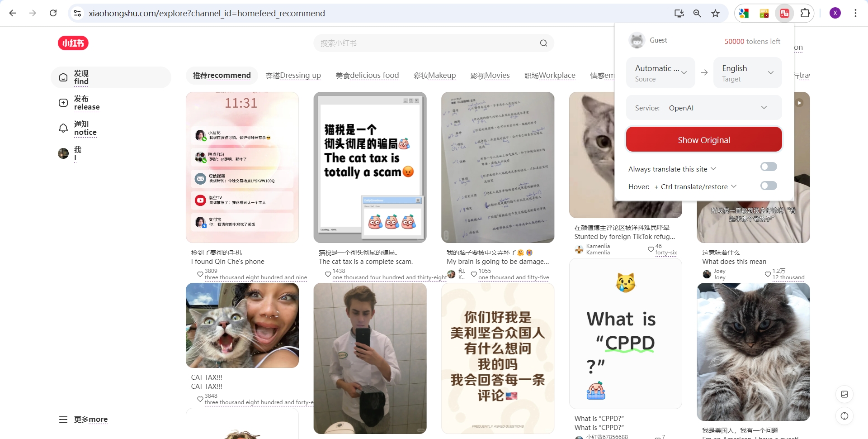Click the install app icon in address bar
Viewport: 868px width, 439px height.
679,13
